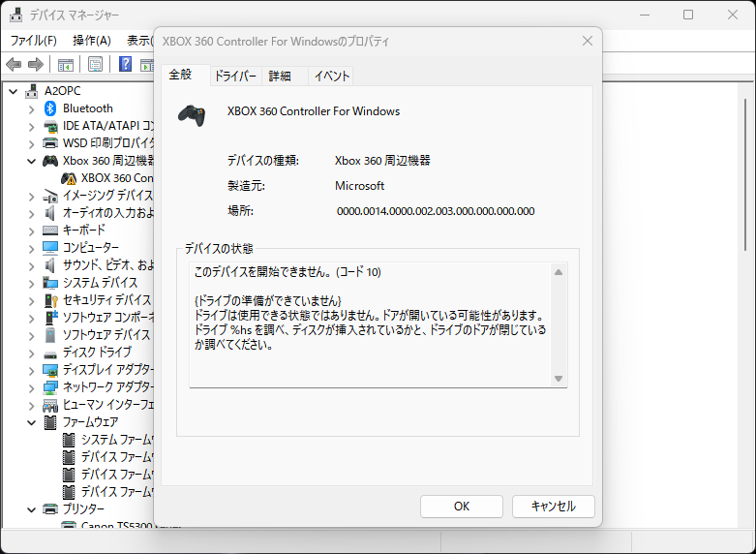Switch to the イベント tab
Screen dimensions: 756x554
332,76
